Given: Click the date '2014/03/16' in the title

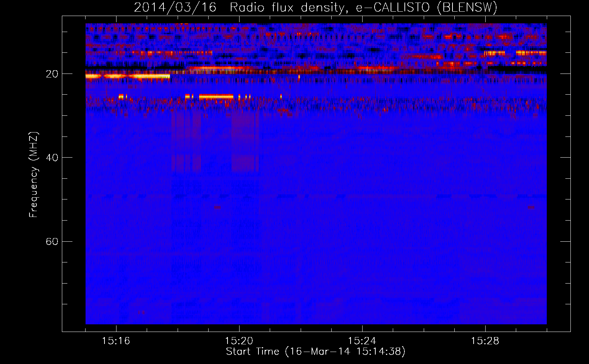Looking at the screenshot, I should [175, 8].
